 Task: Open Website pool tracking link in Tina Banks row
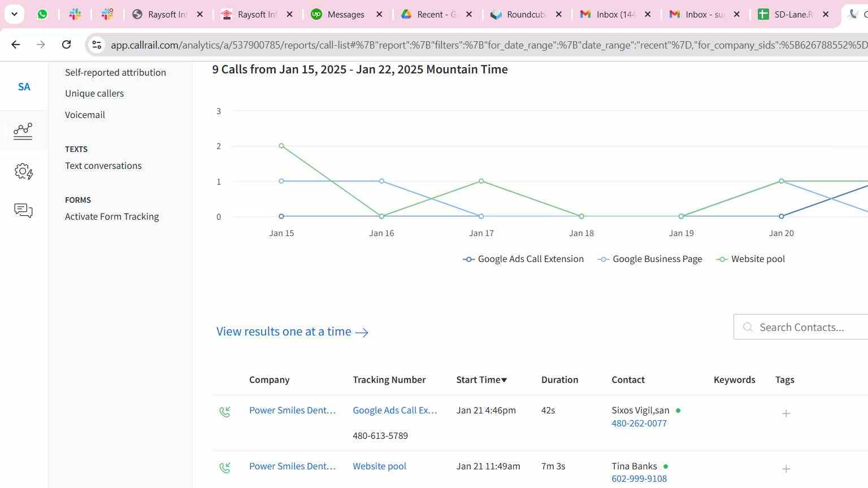[x=380, y=466]
